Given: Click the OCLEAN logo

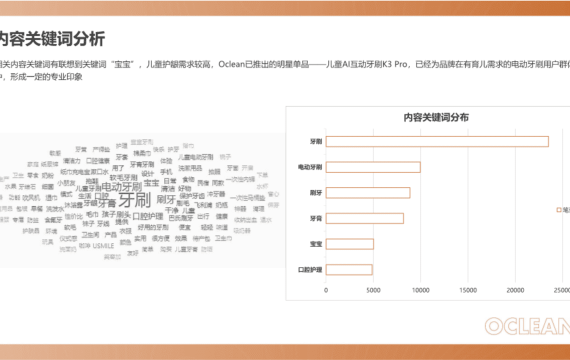Looking at the screenshot, I should pyautogui.click(x=527, y=326).
